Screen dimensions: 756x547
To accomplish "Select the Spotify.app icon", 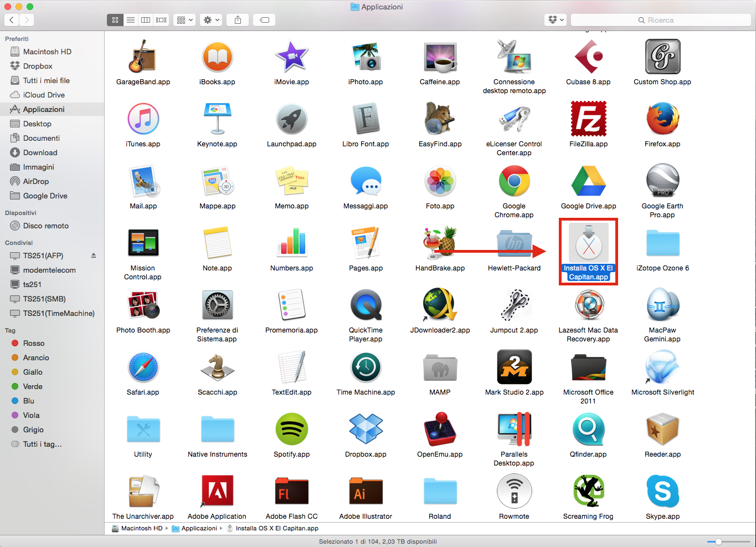I will pos(291,429).
